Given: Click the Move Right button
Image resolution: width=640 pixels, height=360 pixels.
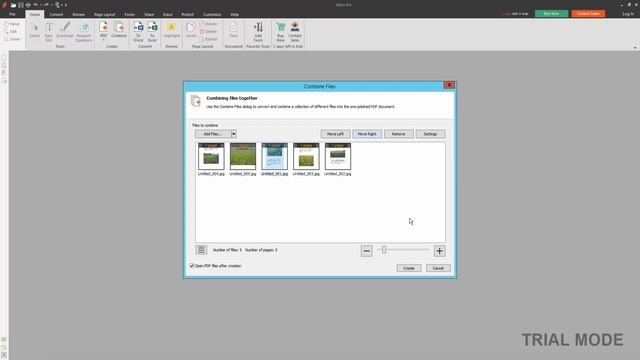Looking at the screenshot, I should (367, 134).
